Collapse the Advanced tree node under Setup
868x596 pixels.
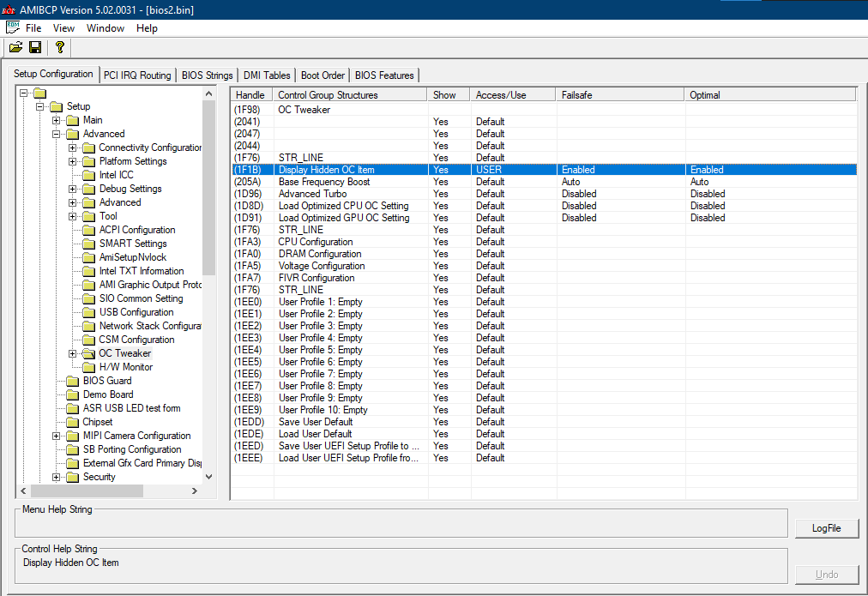pos(56,134)
